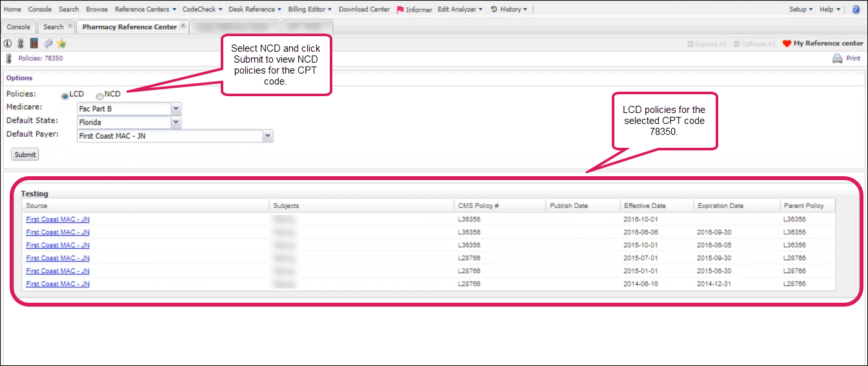Expand the Default Payer dropdown

coord(268,136)
